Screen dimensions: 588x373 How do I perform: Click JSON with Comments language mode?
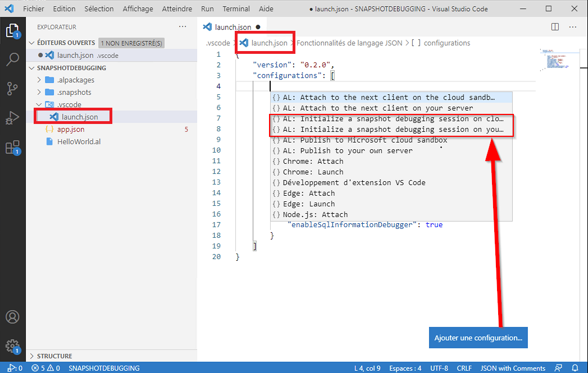coord(513,368)
